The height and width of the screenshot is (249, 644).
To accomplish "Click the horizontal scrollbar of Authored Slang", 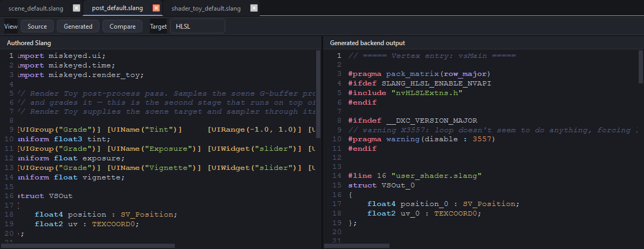I will pos(88,246).
